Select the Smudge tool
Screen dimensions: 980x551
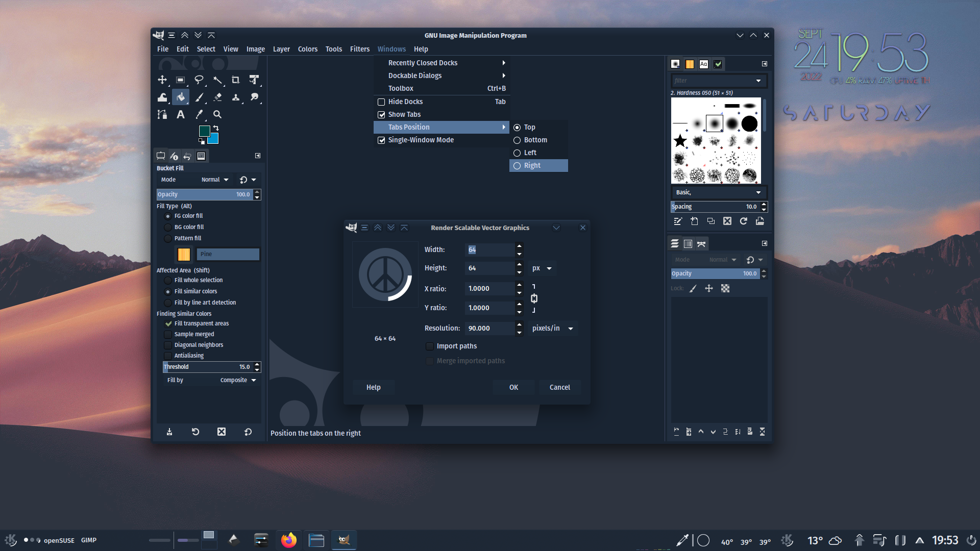click(254, 97)
